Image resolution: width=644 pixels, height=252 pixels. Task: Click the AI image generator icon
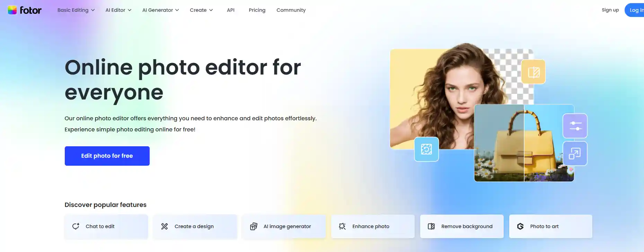tap(254, 226)
